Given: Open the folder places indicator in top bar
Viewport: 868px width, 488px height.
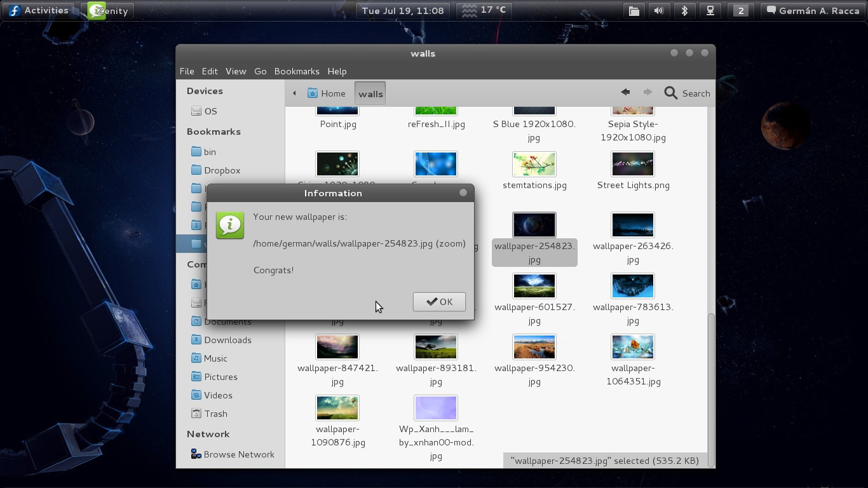Looking at the screenshot, I should [x=634, y=10].
